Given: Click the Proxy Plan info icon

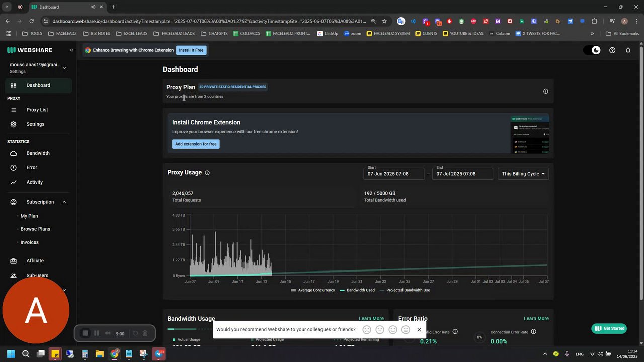Looking at the screenshot, I should [545, 91].
